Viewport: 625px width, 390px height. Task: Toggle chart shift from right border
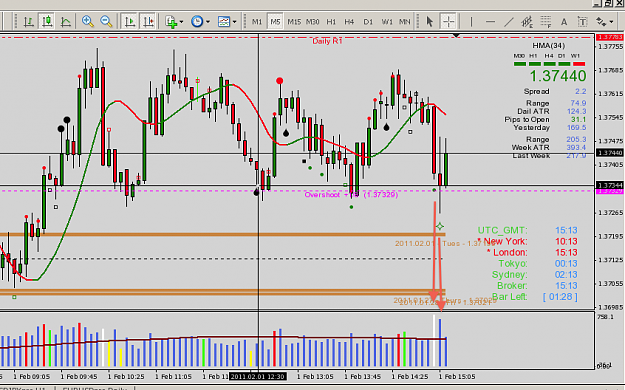148,21
